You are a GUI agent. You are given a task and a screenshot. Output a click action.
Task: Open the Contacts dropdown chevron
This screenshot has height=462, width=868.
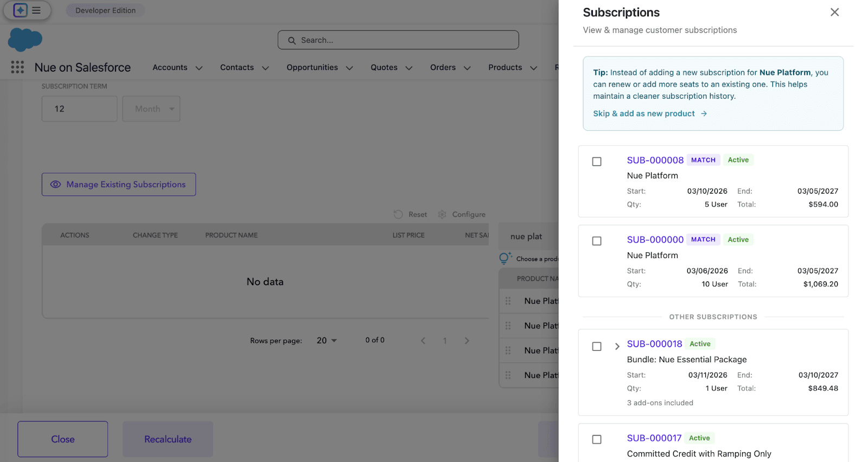pos(265,68)
